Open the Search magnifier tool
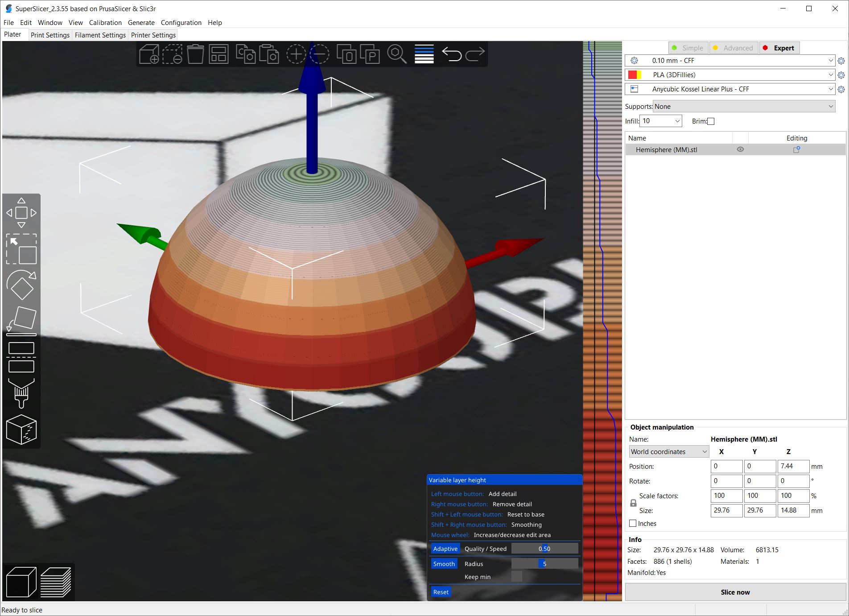 tap(396, 54)
